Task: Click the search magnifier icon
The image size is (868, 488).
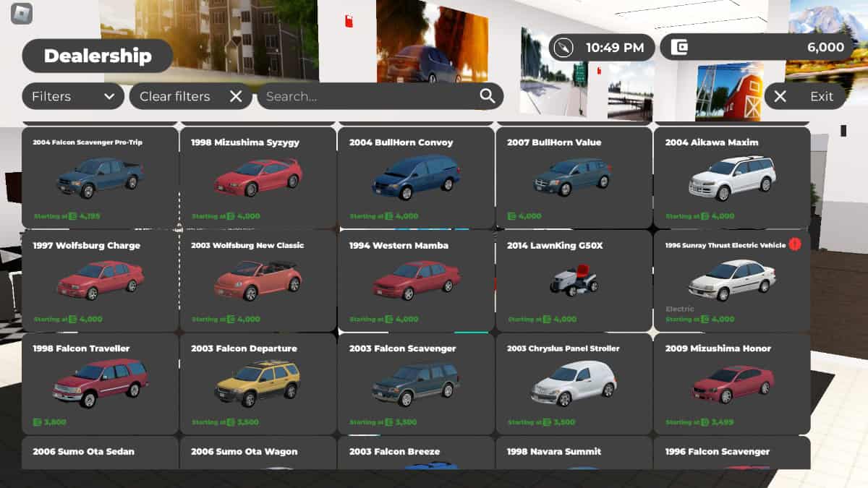Action: (x=487, y=95)
